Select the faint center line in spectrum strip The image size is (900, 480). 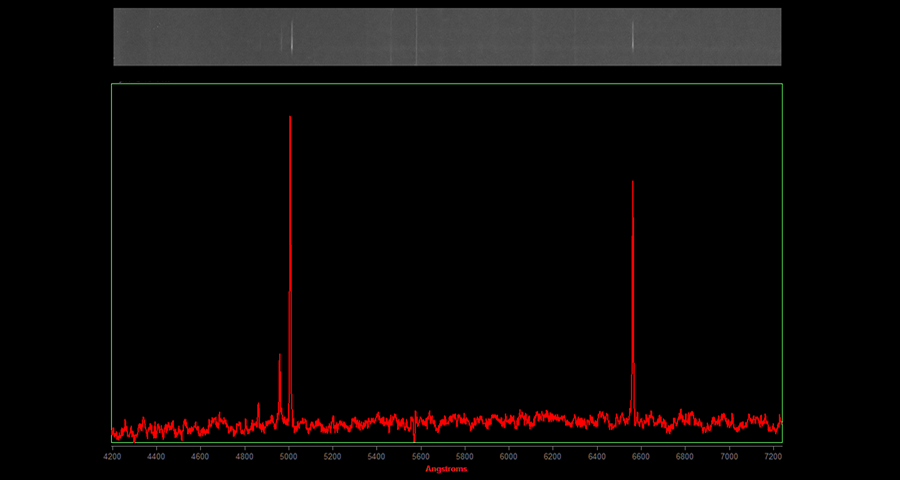[416, 37]
